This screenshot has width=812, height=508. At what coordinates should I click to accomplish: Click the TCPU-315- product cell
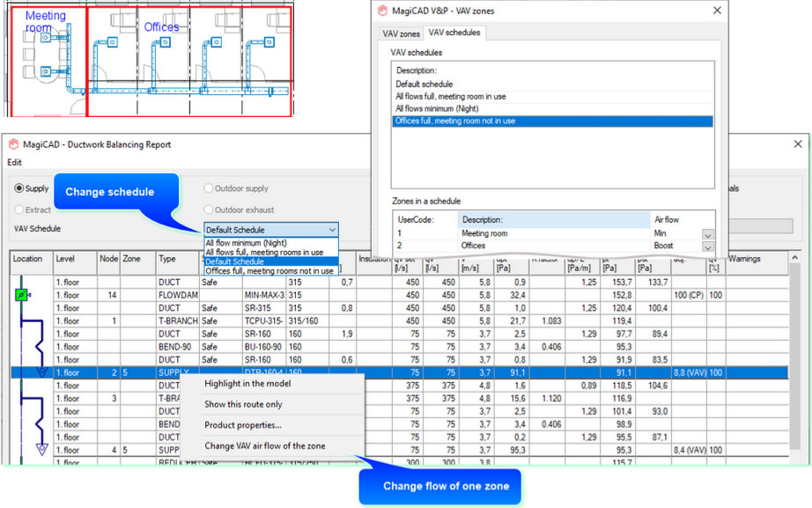click(x=264, y=321)
